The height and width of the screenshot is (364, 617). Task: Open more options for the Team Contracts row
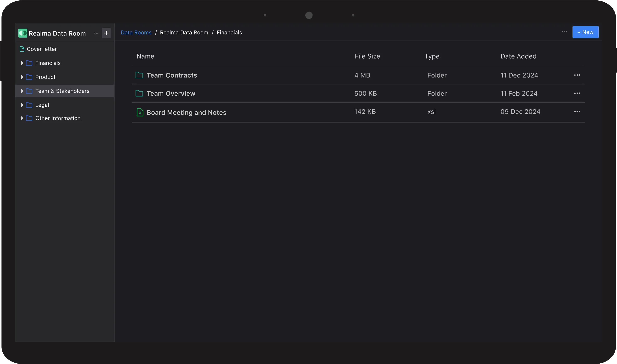[x=577, y=75]
